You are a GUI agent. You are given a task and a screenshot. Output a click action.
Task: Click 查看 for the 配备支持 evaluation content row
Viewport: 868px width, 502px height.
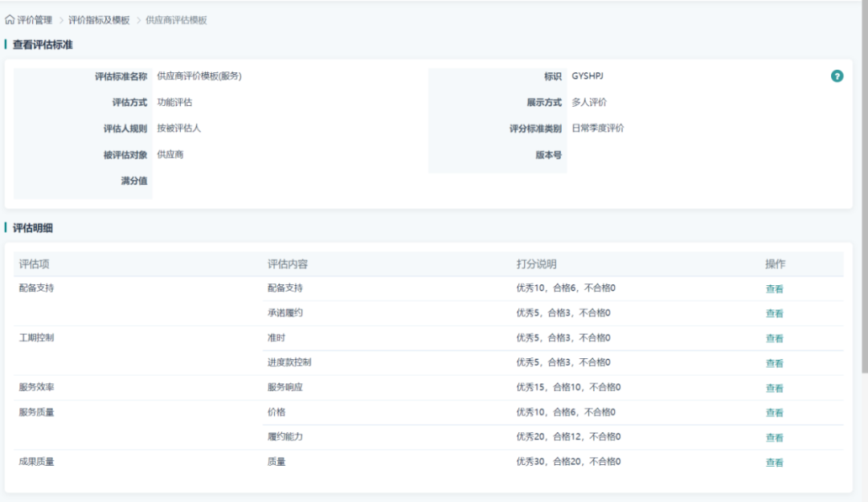(x=774, y=289)
